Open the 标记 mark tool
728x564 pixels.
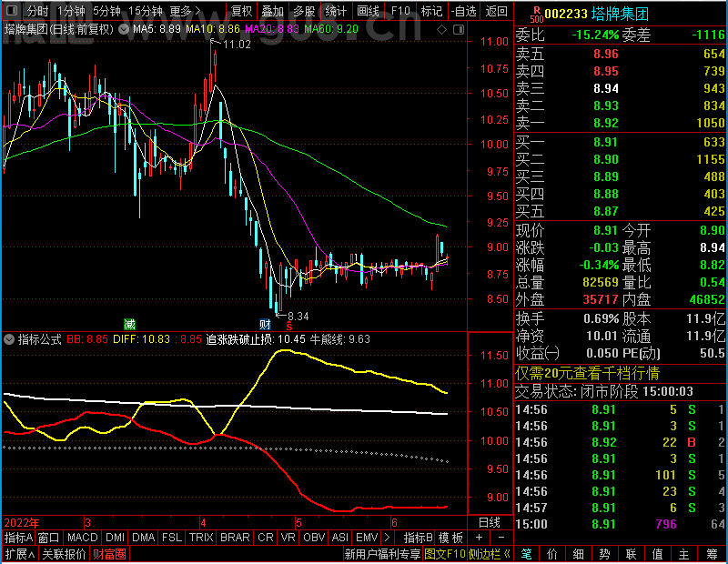(431, 11)
